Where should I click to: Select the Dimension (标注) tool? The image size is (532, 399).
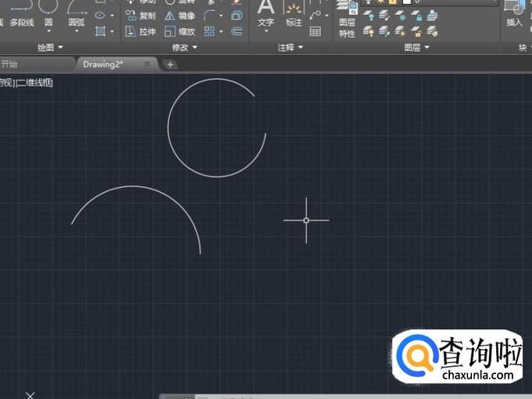click(x=293, y=13)
